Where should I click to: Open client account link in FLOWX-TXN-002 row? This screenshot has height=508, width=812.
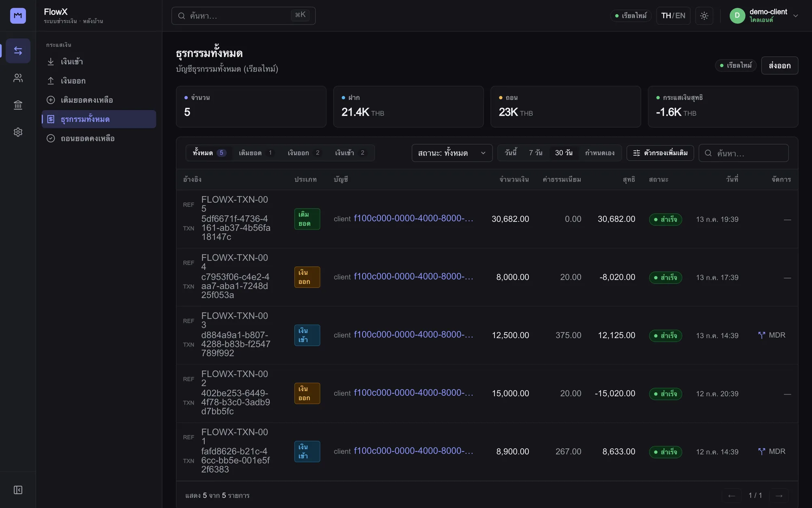click(413, 393)
